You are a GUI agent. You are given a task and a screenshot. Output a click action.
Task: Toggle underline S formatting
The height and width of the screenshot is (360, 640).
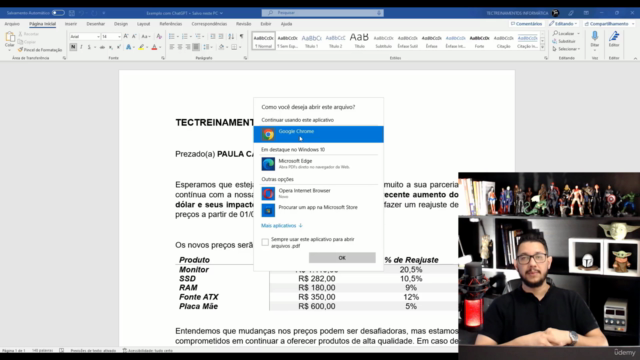(89, 47)
